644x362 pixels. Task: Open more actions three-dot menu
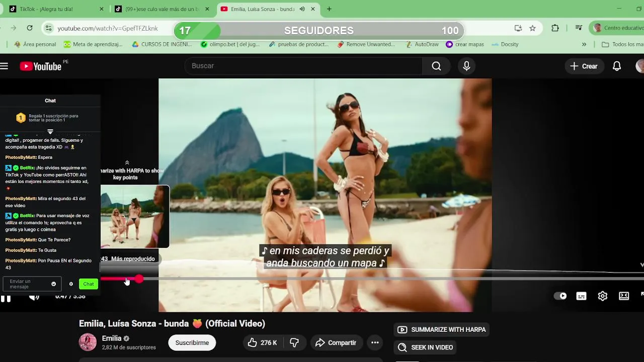pyautogui.click(x=375, y=342)
